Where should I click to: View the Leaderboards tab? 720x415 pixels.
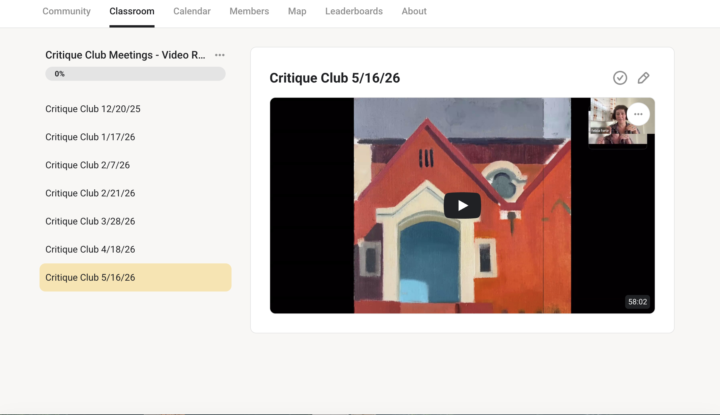(x=354, y=11)
